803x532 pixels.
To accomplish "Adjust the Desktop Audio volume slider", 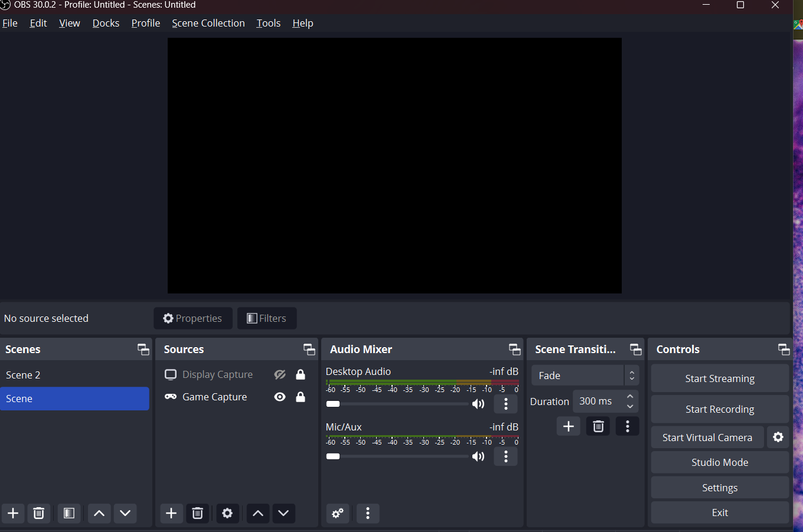I will click(397, 404).
